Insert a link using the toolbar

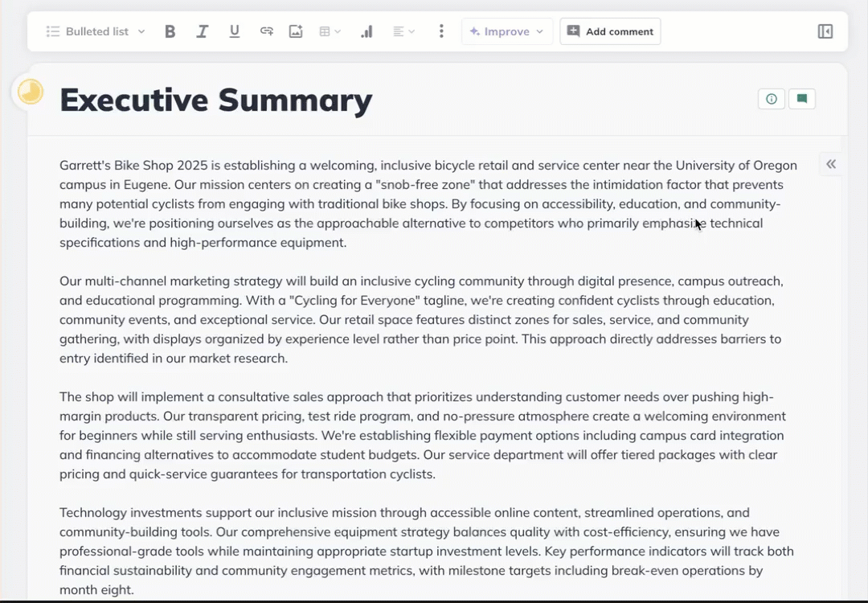266,31
